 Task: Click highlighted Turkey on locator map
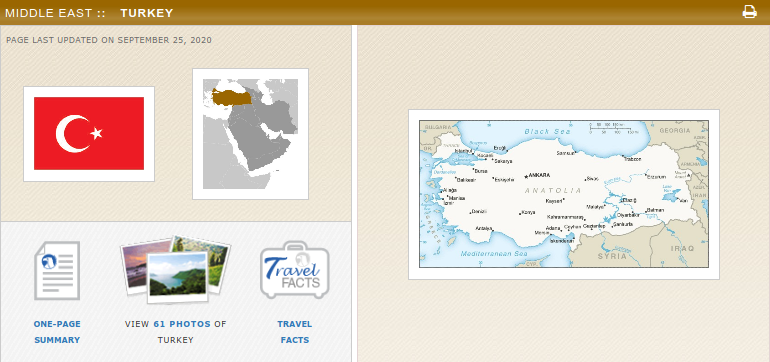[x=232, y=97]
